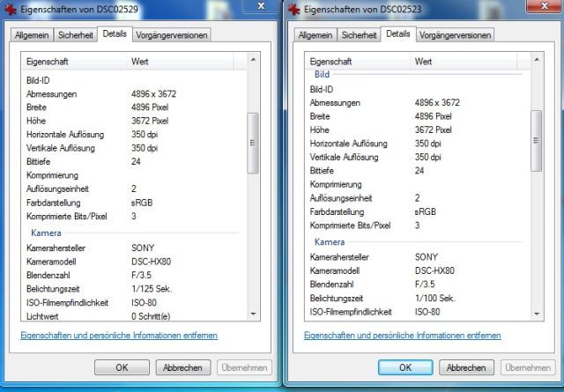Click scroll down arrow in DSC02523 list
564x392 pixels.
[537, 314]
